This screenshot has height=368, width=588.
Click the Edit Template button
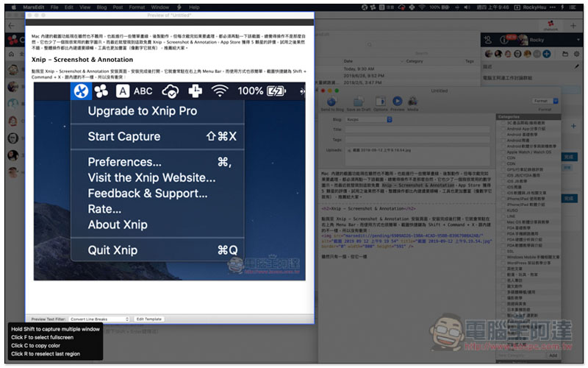[149, 319]
